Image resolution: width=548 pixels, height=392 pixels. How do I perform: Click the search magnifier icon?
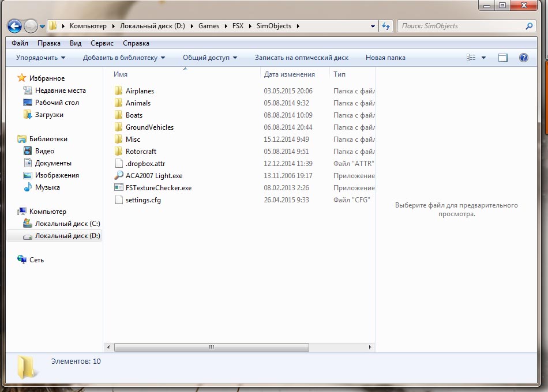click(x=529, y=26)
